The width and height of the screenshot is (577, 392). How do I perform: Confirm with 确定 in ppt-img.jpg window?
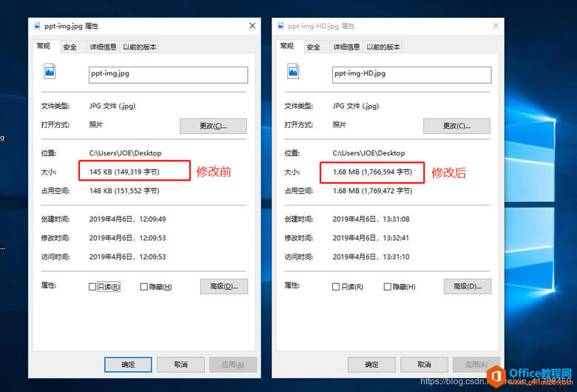tap(128, 365)
